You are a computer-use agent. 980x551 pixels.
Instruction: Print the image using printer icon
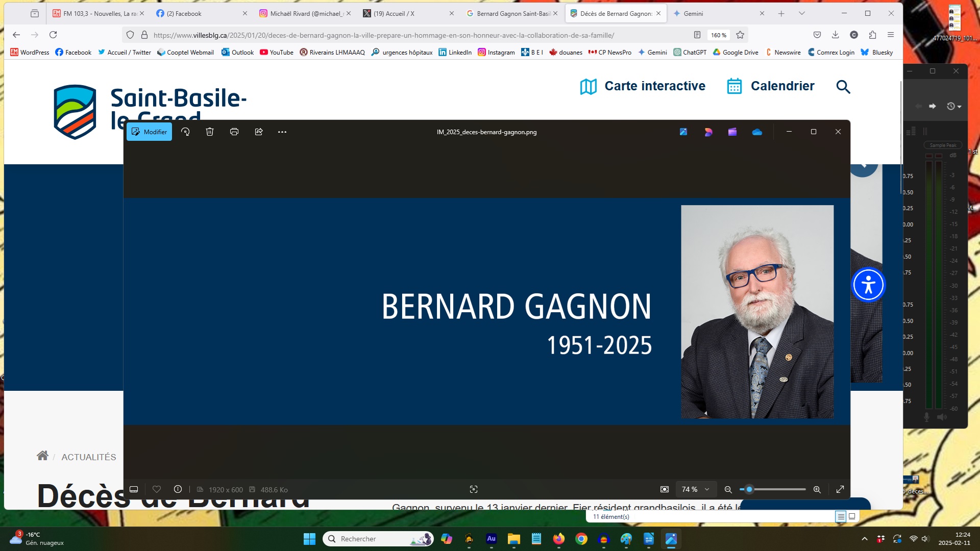point(234,132)
